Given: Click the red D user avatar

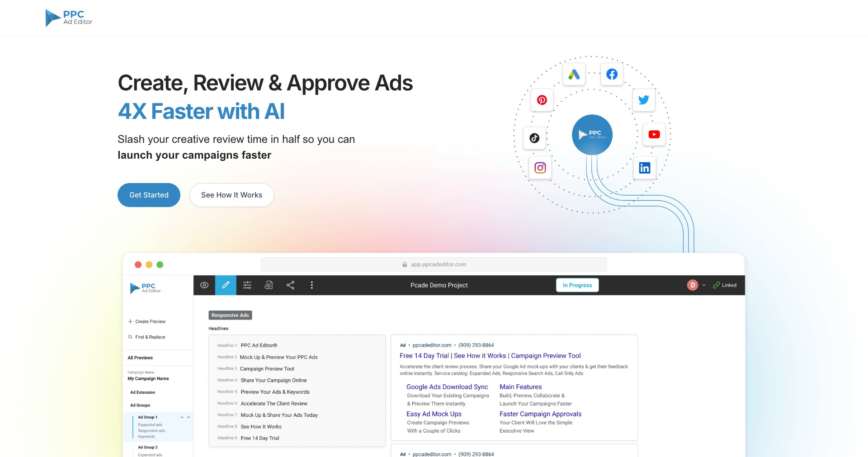Looking at the screenshot, I should click(x=693, y=285).
